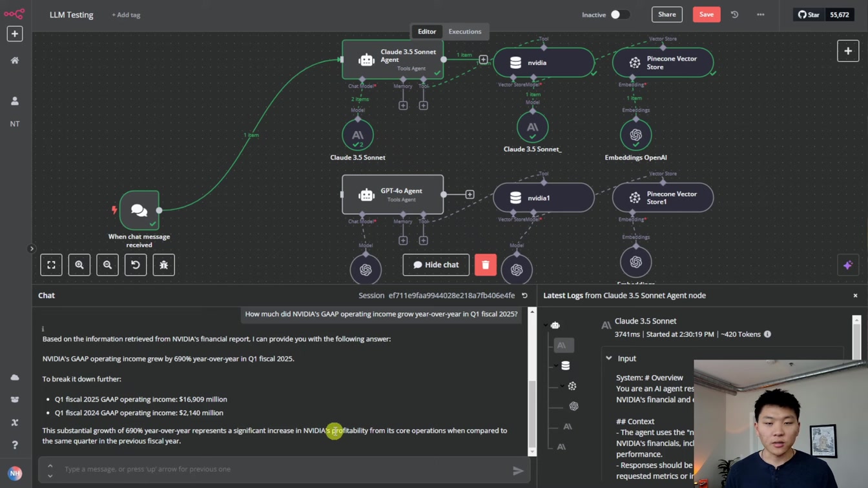This screenshot has height=488, width=868.
Task: Delete executions with red trash button
Action: point(486,265)
